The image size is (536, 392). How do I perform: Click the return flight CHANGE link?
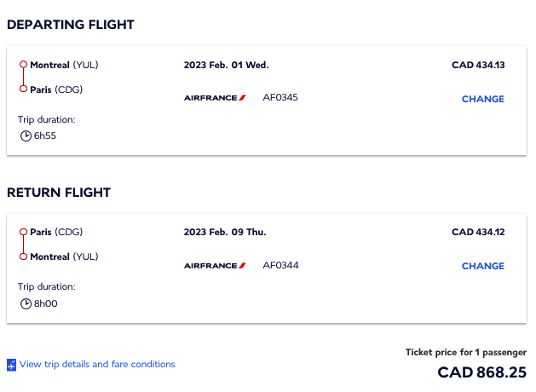482,266
